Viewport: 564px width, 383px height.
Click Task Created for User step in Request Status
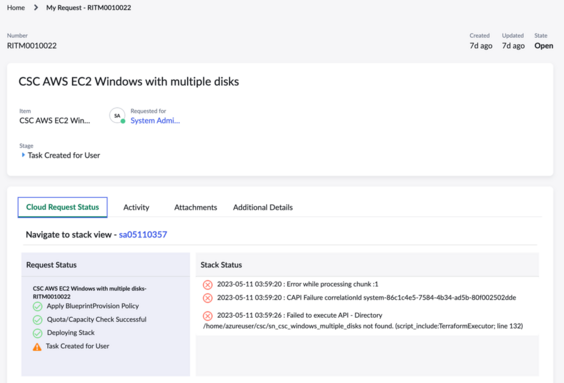(77, 346)
